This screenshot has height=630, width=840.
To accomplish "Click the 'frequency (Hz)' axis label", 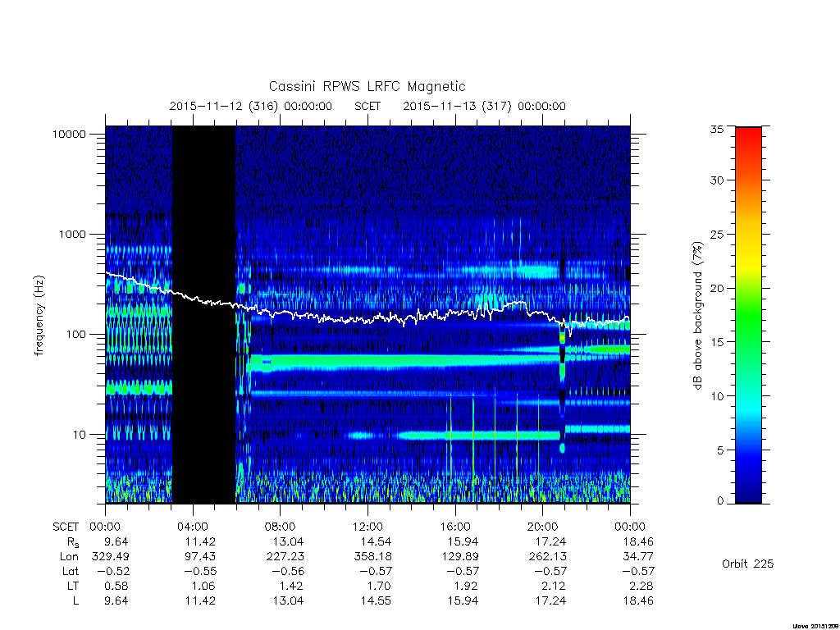I will [x=39, y=316].
